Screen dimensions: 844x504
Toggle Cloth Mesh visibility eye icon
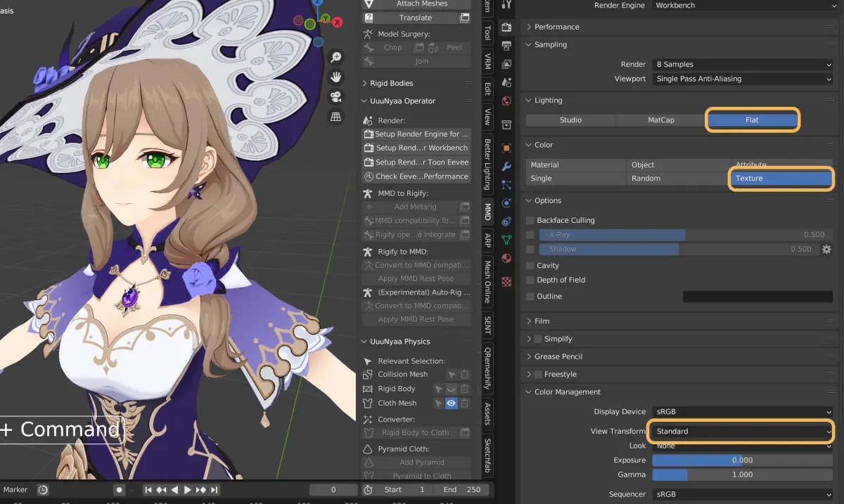[x=452, y=403]
